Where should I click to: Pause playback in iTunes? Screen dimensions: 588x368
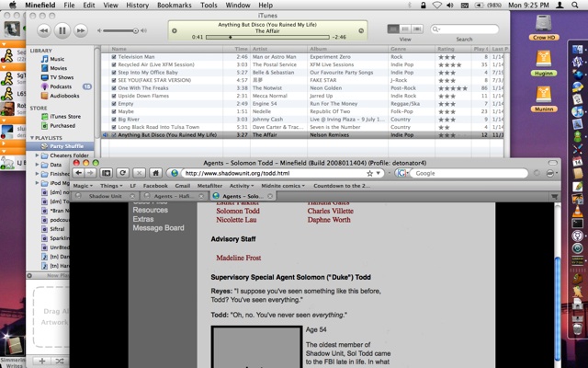point(62,30)
